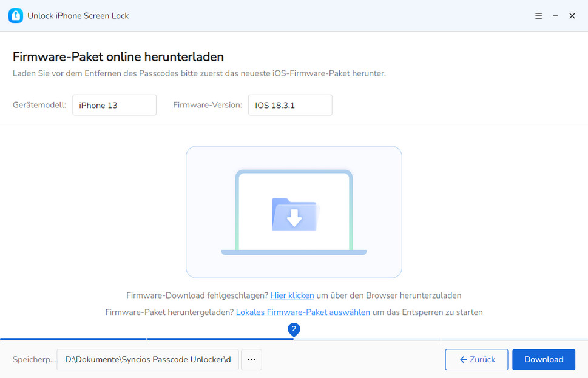This screenshot has height=378, width=588.
Task: Click the step 2 progress marker
Action: tap(294, 329)
